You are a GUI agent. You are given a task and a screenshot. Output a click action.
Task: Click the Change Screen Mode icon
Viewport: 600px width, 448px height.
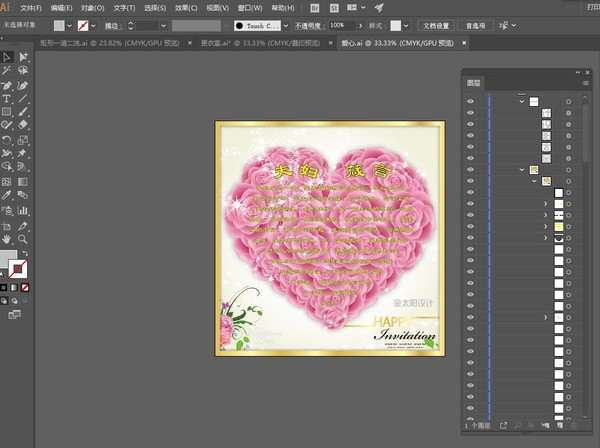click(15, 314)
